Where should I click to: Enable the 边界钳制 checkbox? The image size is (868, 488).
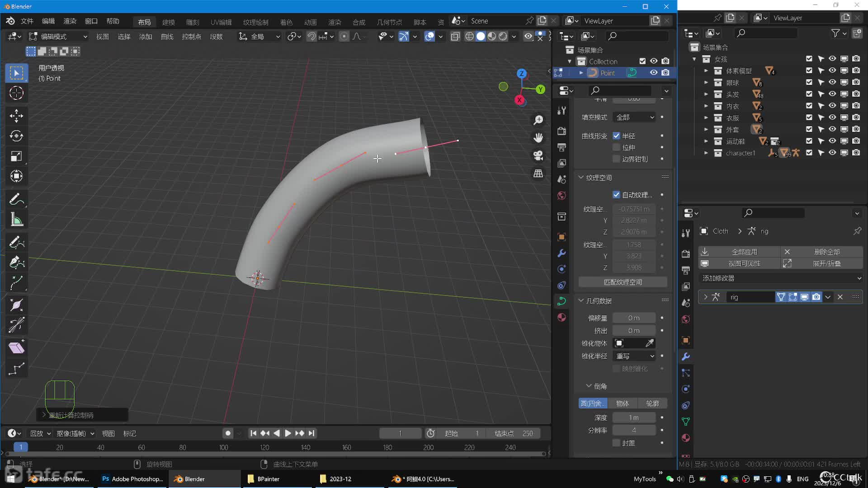click(x=616, y=159)
